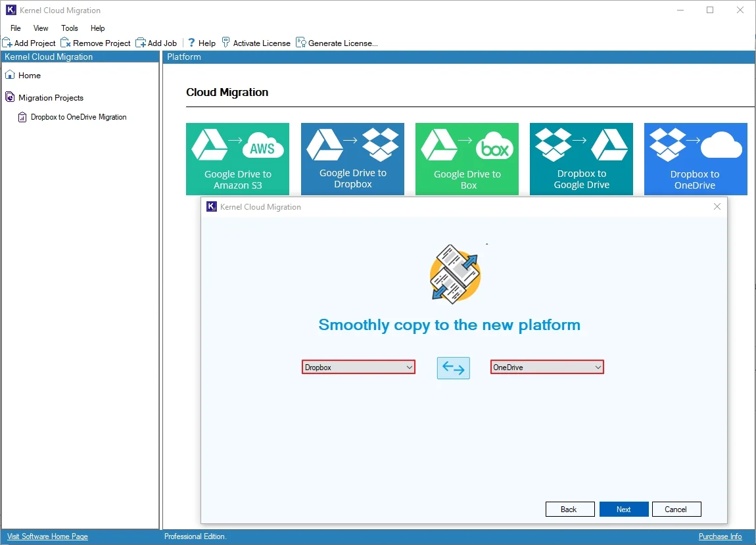The height and width of the screenshot is (545, 756).
Task: Select Dropbox to OneDrive Migration project
Action: point(78,117)
